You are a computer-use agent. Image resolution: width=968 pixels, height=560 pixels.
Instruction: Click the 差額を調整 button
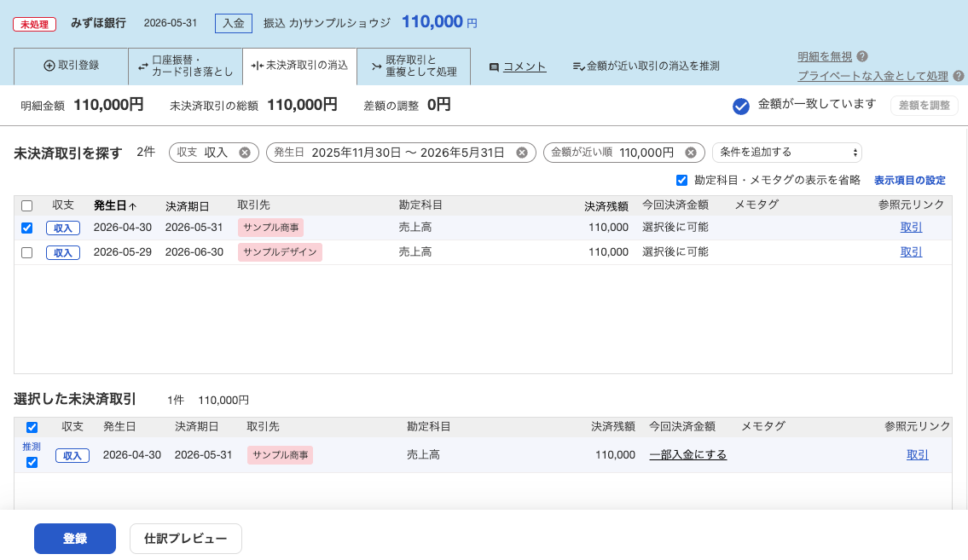pyautogui.click(x=924, y=106)
